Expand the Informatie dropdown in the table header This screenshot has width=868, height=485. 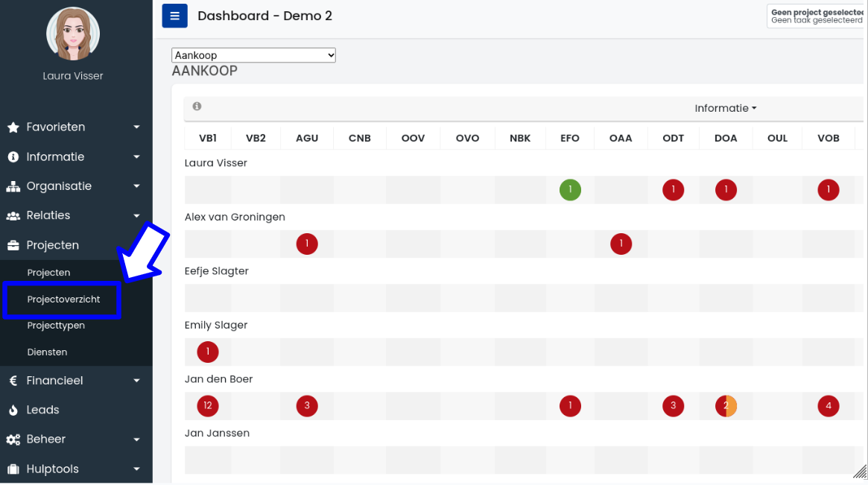725,108
